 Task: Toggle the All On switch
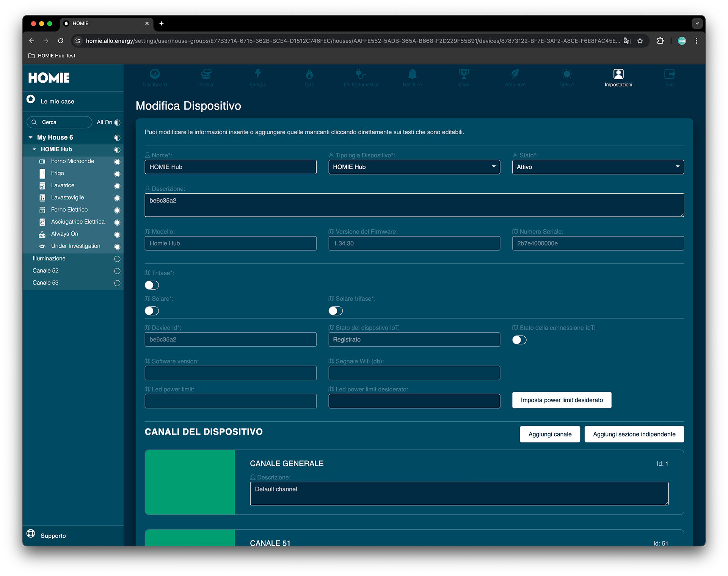coord(117,122)
